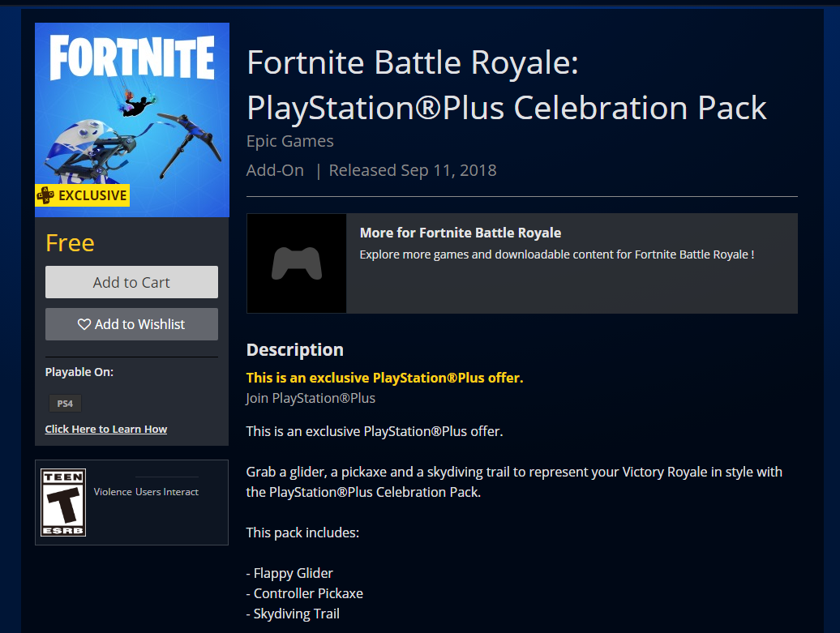Open the Click Here to Learn How link

(x=106, y=429)
